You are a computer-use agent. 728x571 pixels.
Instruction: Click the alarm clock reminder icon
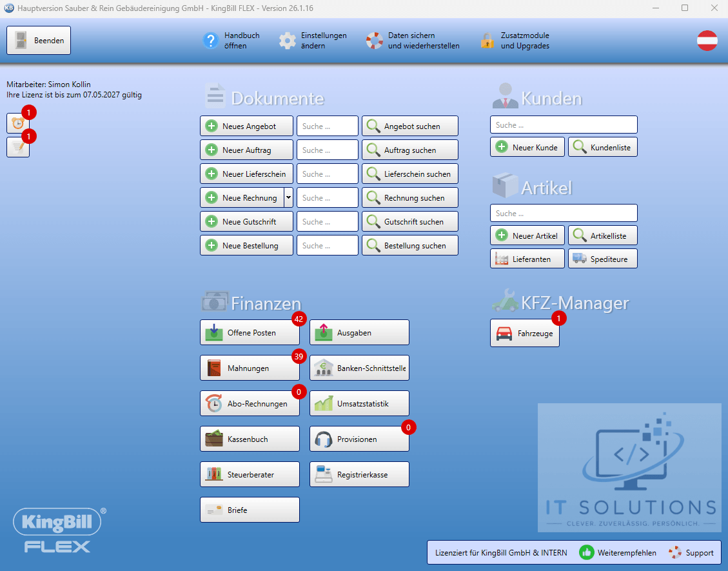[18, 123]
